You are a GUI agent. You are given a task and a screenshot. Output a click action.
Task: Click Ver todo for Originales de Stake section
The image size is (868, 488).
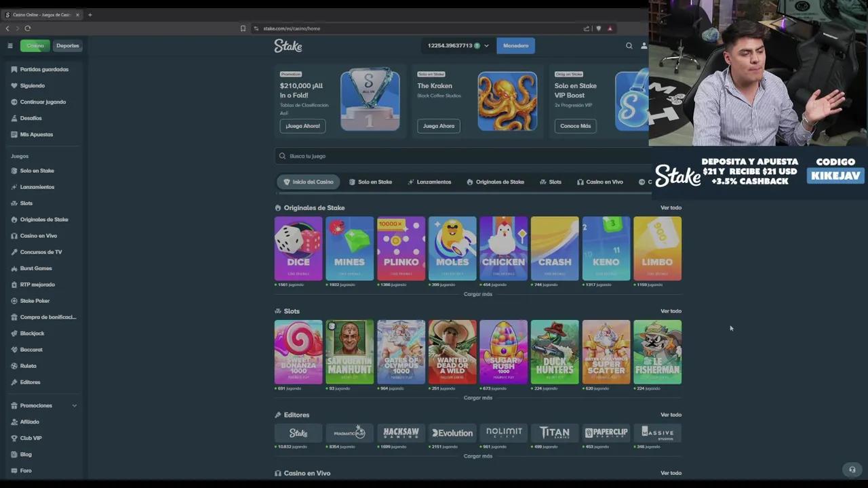(x=671, y=208)
